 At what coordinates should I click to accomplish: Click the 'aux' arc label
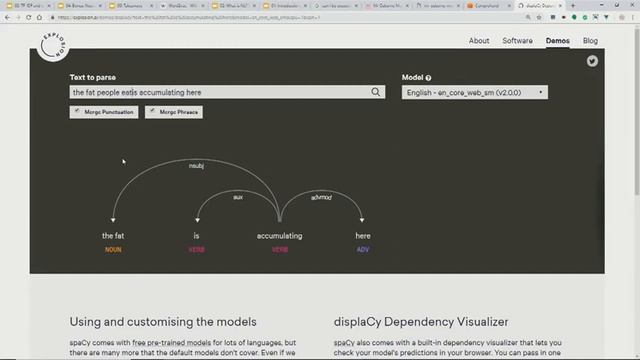(x=238, y=197)
